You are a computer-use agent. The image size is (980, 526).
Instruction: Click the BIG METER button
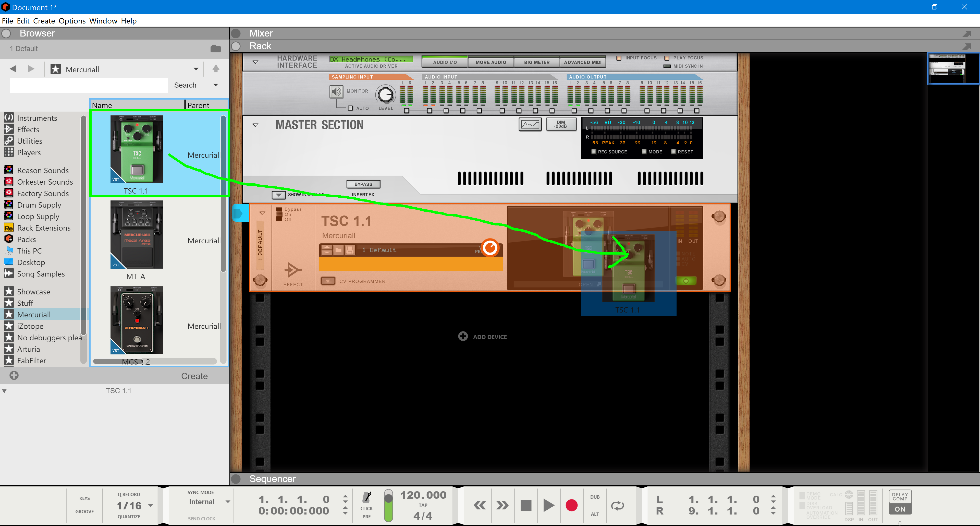click(537, 62)
